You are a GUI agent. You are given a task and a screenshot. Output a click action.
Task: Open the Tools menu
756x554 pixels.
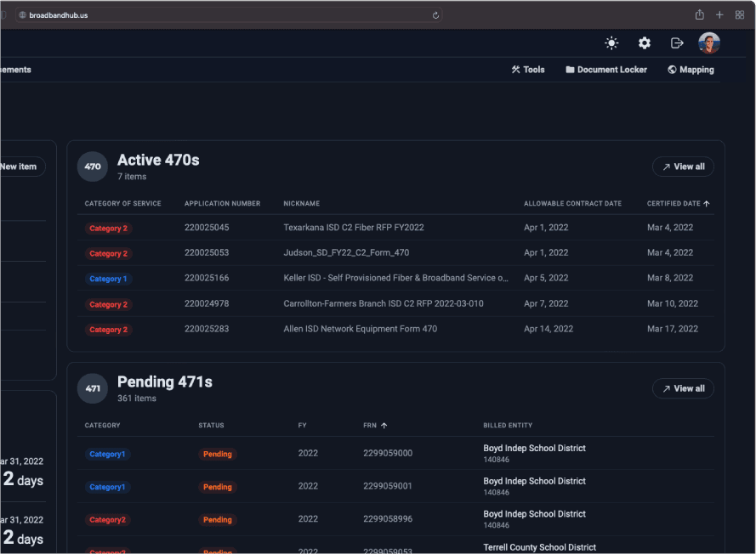pos(528,70)
